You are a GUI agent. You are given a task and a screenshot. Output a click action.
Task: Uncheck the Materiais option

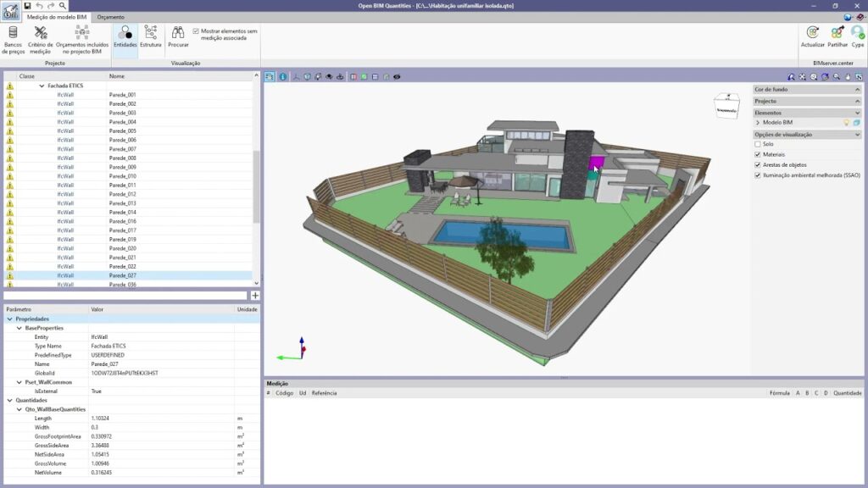[x=758, y=154]
